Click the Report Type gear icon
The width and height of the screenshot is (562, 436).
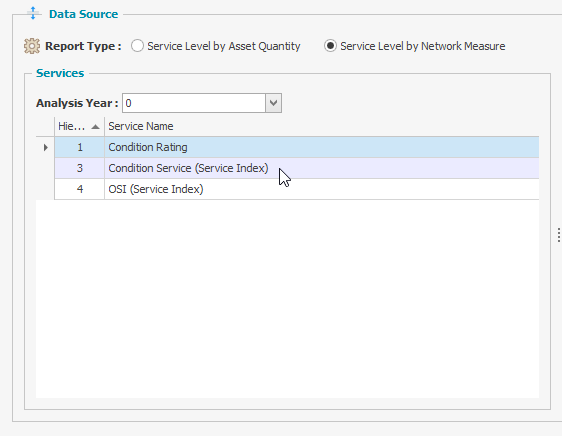[32, 46]
